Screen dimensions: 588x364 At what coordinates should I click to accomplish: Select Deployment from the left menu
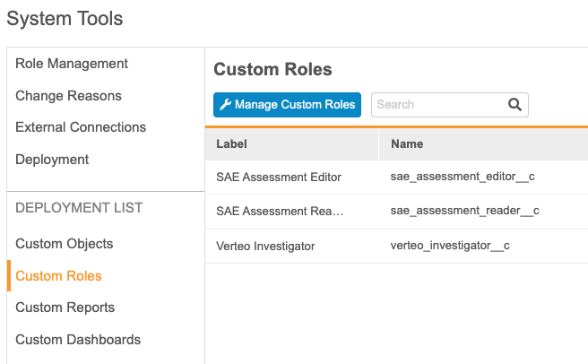(x=52, y=160)
